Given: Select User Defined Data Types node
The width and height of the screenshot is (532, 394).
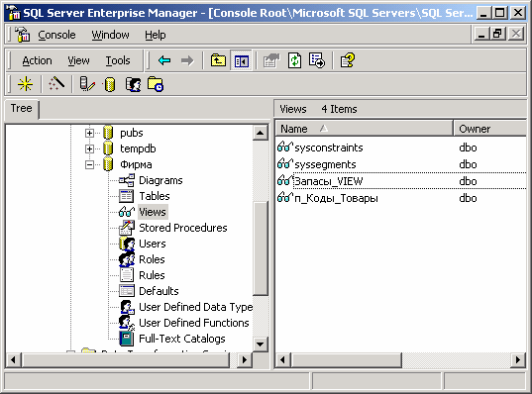Looking at the screenshot, I should click(196, 307).
